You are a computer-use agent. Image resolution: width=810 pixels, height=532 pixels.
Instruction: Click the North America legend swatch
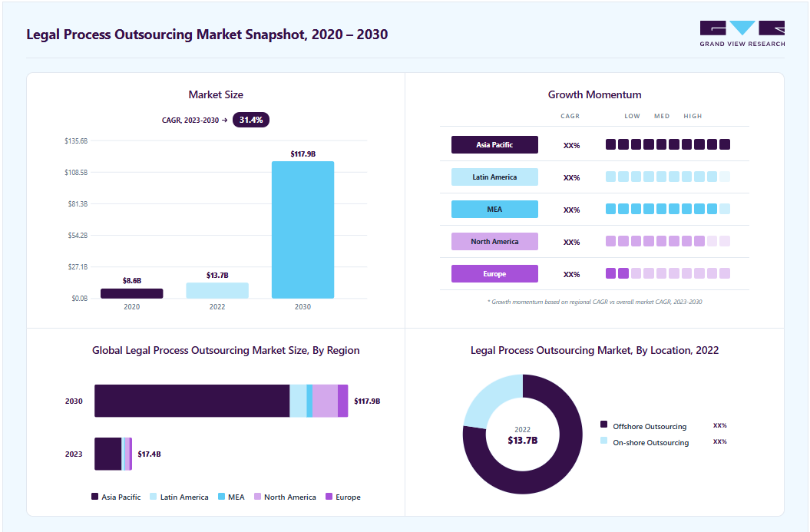tap(257, 497)
